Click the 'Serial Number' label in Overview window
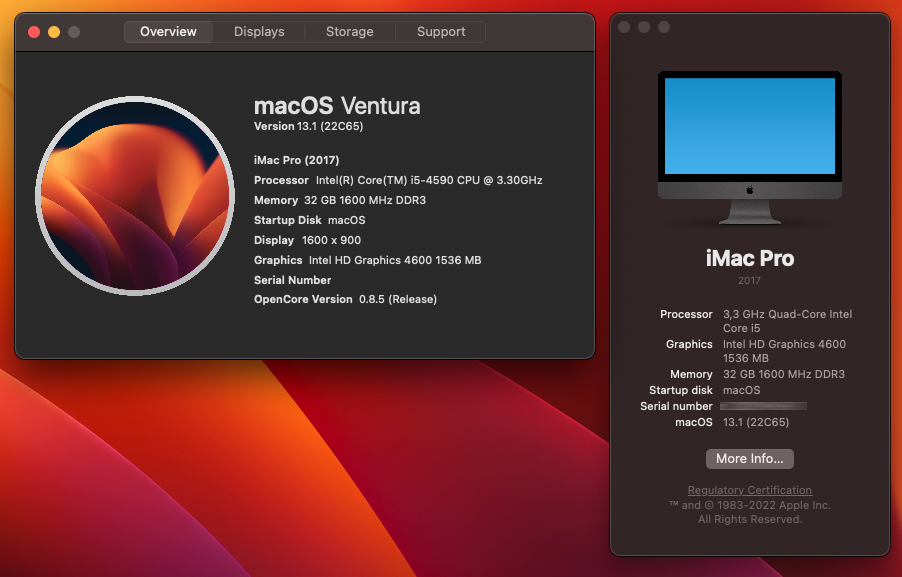 (292, 280)
